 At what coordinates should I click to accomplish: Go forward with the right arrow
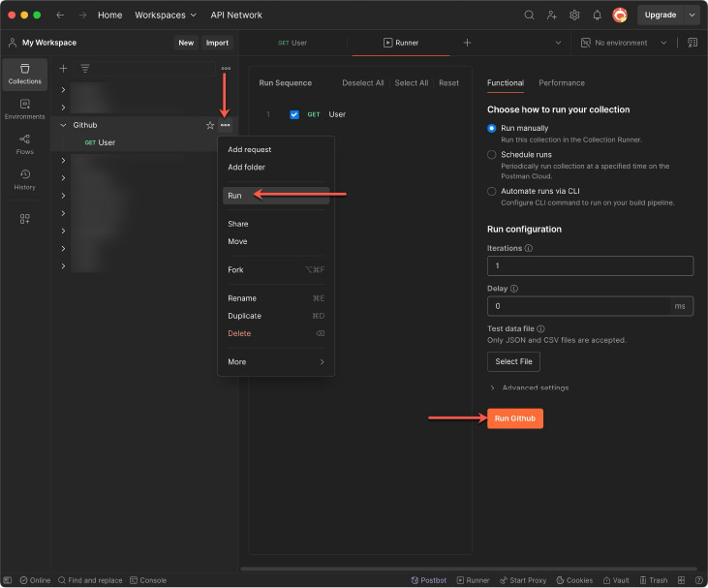tap(82, 15)
